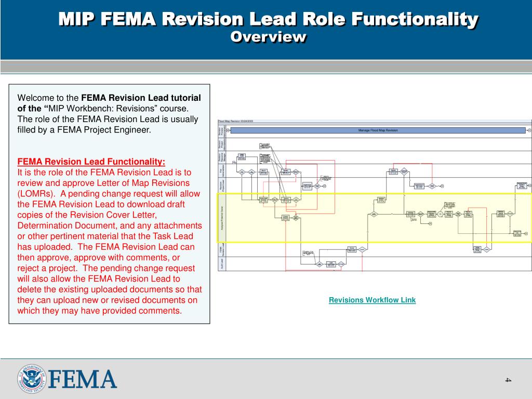Viewport: 532px width, 399px height.
Task: Click the slide title "MIP FEMA Revision Lead Role Functionality"
Action: pos(269,19)
